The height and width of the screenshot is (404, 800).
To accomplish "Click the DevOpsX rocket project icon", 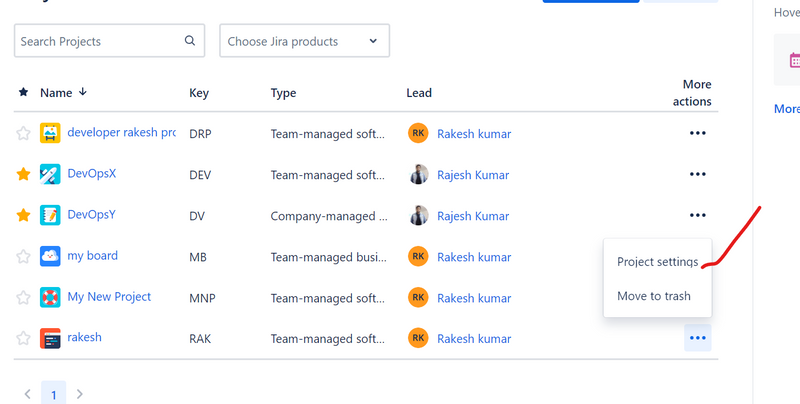I will tap(50, 174).
